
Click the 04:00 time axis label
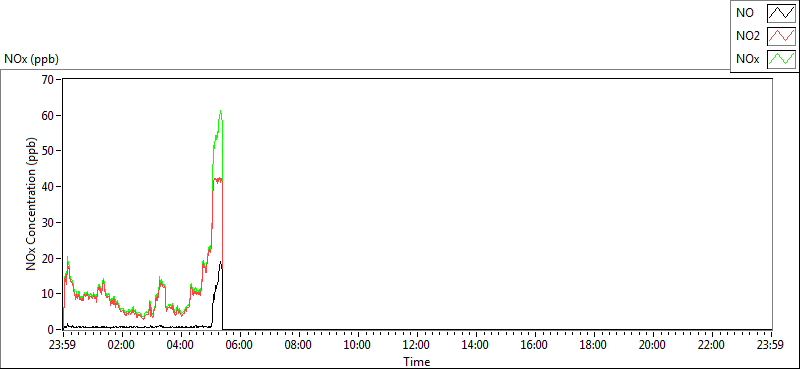[x=181, y=344]
